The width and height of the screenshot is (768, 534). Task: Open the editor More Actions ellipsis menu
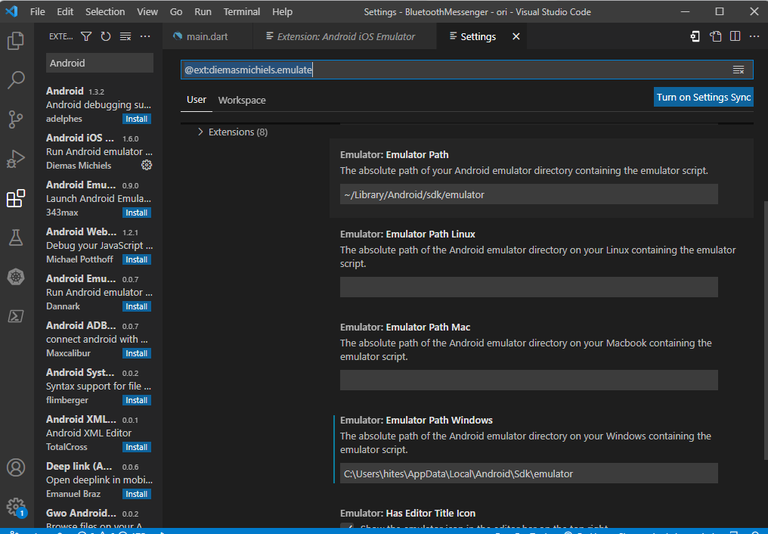click(754, 37)
